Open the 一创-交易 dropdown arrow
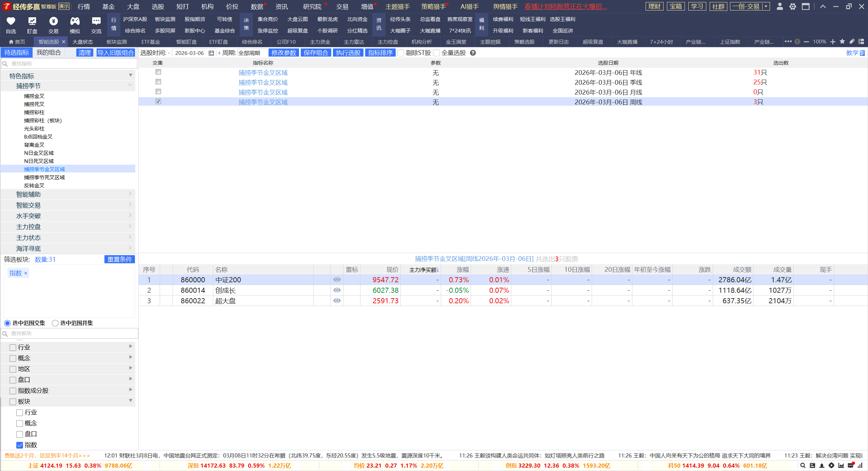 point(766,6)
